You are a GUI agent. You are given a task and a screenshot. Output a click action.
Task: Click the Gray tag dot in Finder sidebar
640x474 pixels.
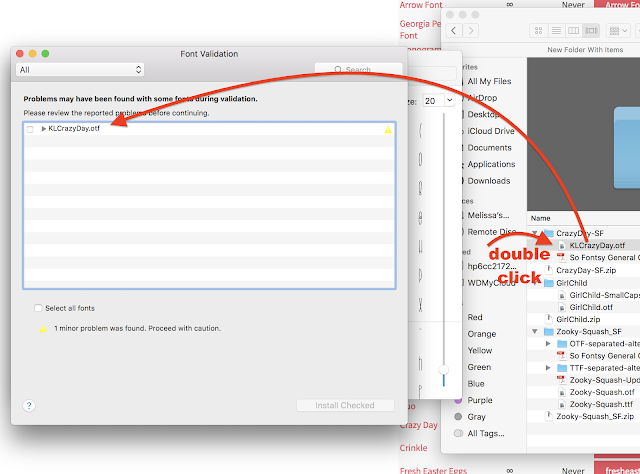pyautogui.click(x=458, y=417)
